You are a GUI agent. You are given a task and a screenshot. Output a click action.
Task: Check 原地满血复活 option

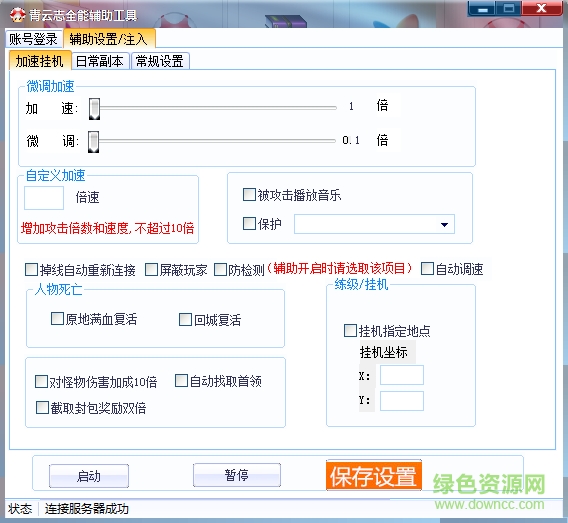57,319
